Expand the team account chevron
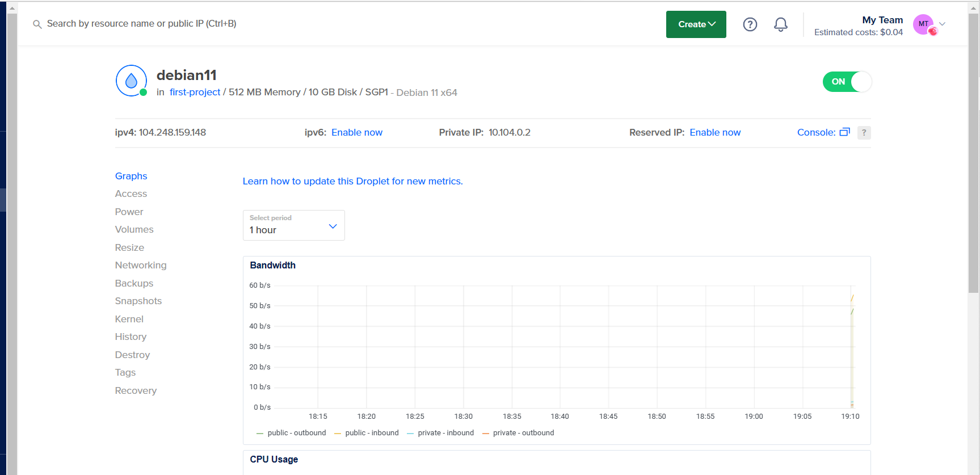The image size is (980, 475). point(943,24)
